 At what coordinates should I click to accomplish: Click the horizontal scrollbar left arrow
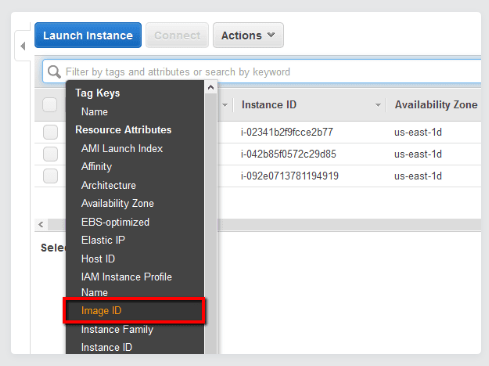coord(41,225)
